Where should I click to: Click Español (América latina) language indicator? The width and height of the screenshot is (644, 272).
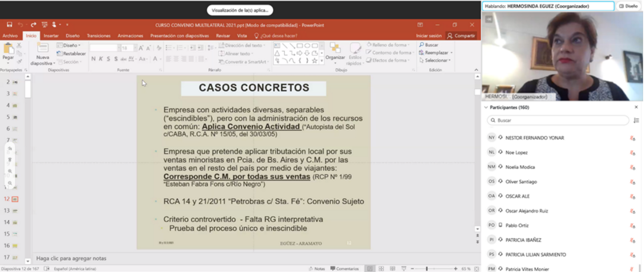tap(75, 269)
